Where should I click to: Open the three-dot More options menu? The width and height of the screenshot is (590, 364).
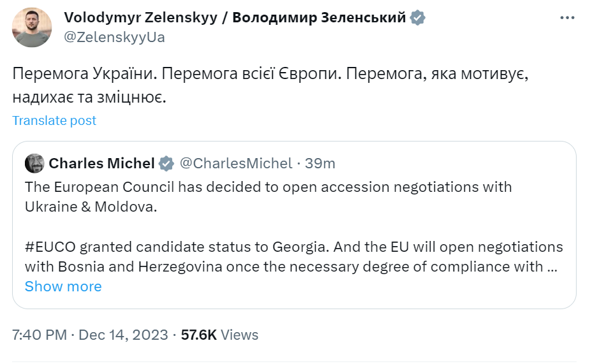pos(567,18)
